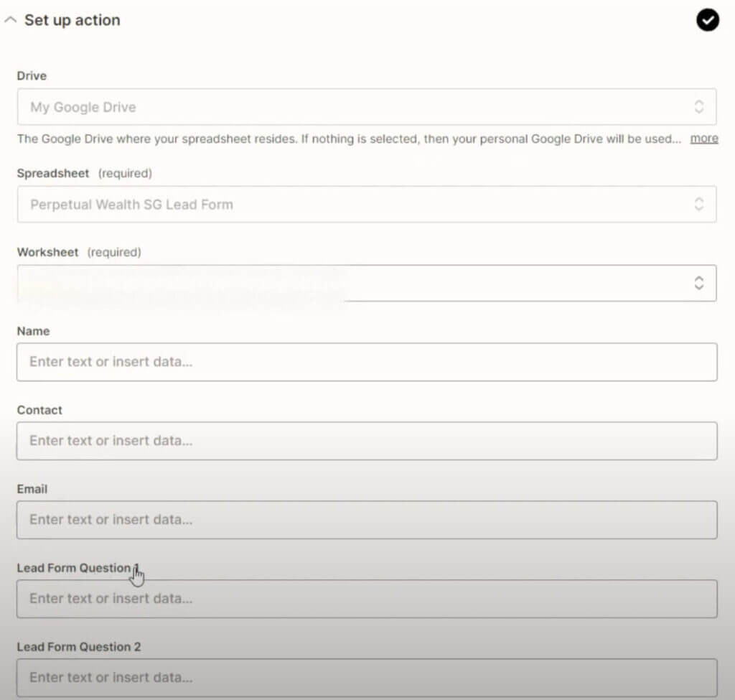
Task: Click inside the Name input field
Action: pos(367,362)
